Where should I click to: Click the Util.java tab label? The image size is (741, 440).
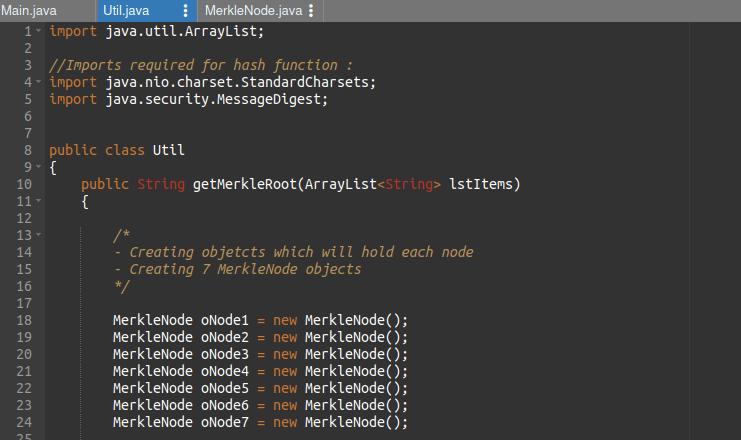click(x=126, y=11)
